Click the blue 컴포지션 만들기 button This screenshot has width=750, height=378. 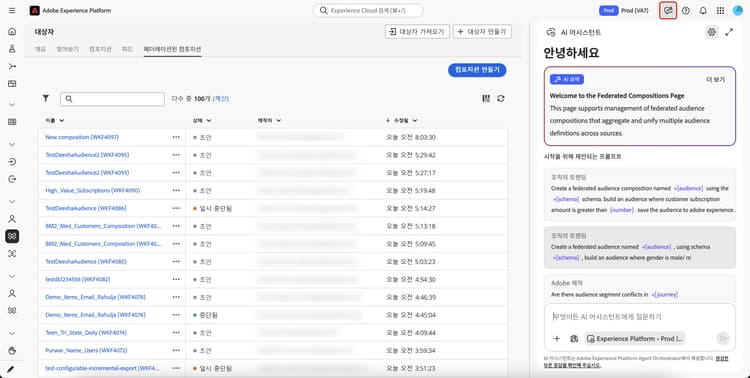477,70
